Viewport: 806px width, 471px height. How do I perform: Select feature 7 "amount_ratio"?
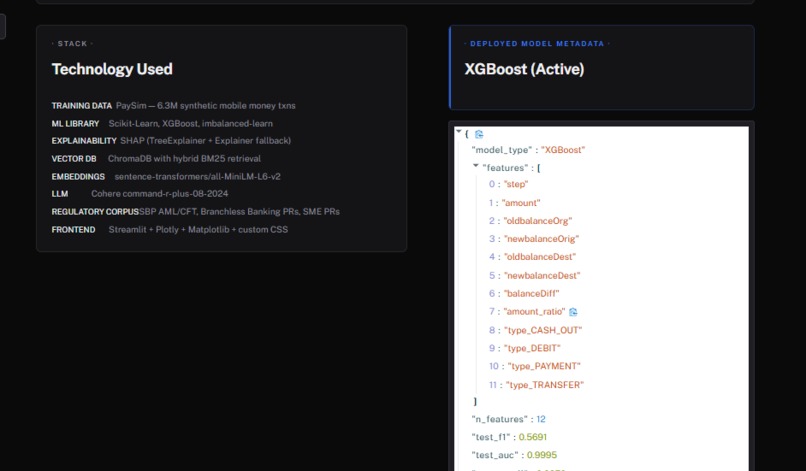coord(534,312)
